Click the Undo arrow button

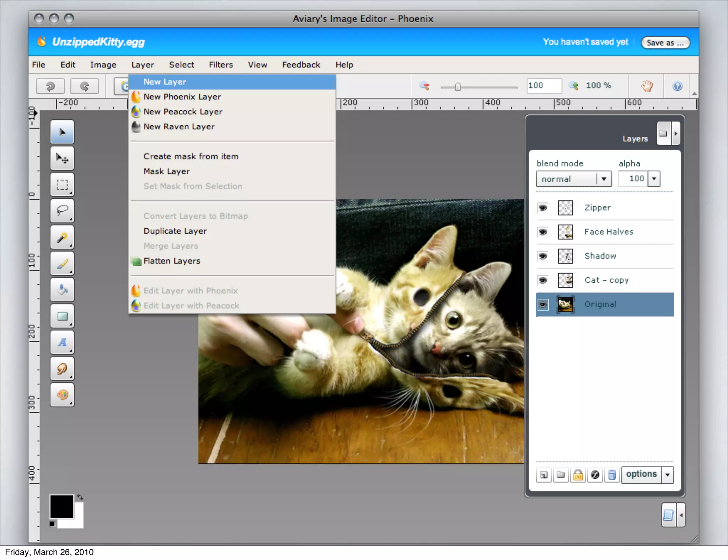(50, 86)
